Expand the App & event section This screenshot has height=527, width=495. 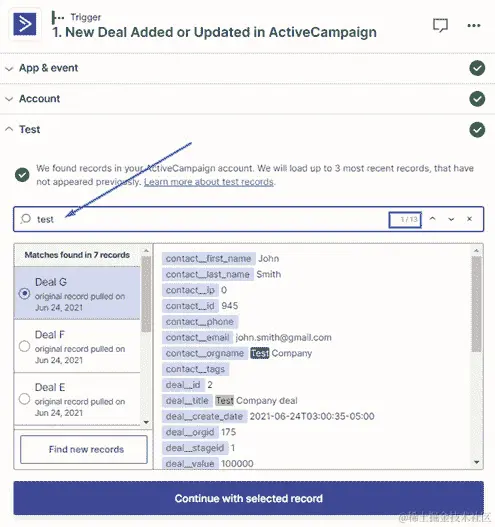click(x=9, y=69)
